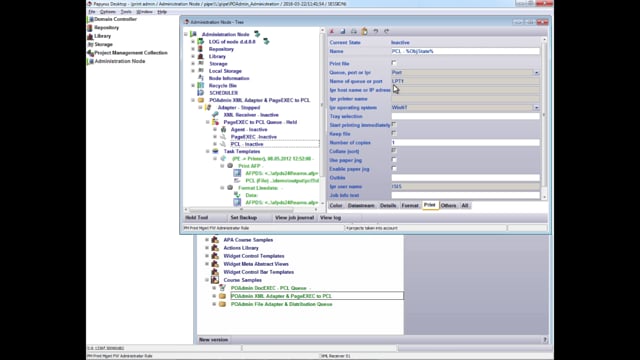Collapse the Adapter - Stopped node

click(200, 107)
